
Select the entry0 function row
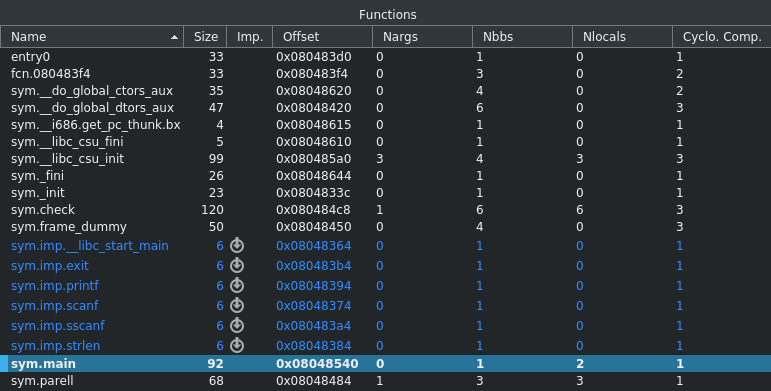386,57
